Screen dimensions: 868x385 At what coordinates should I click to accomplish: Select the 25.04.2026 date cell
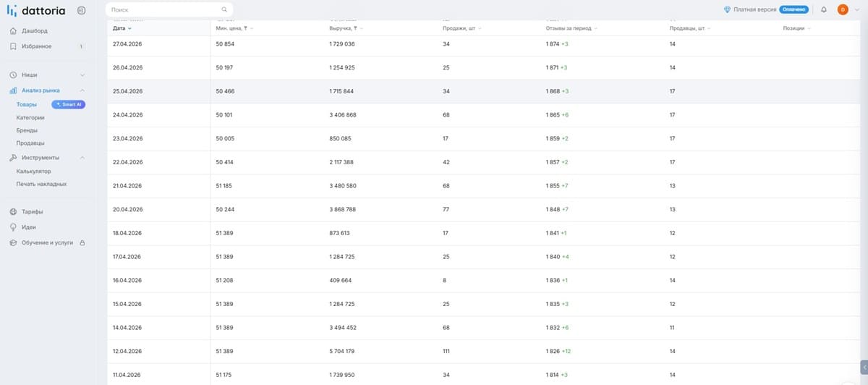128,91
